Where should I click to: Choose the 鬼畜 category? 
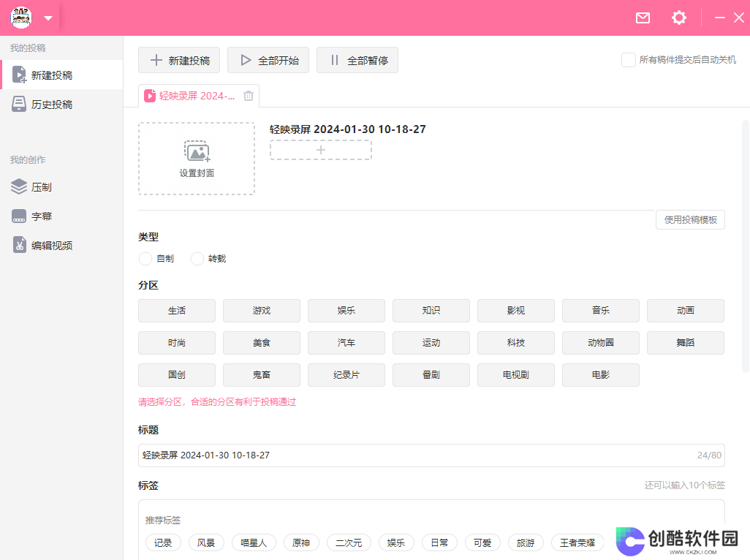(262, 375)
